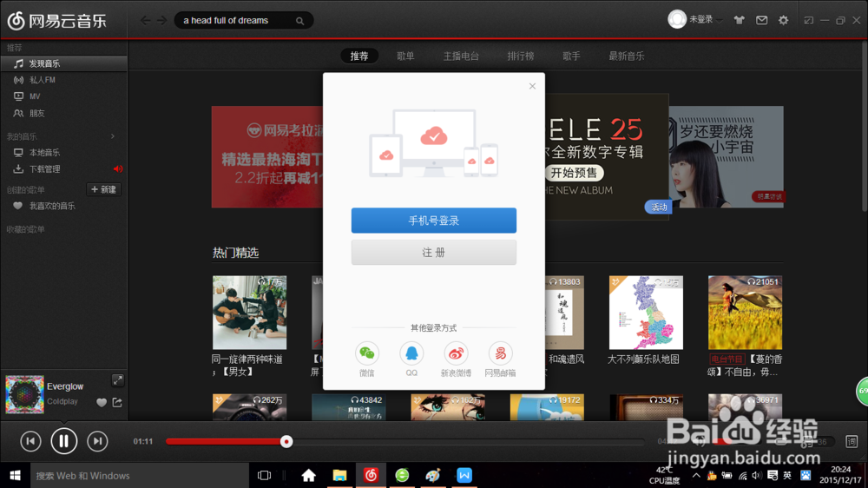Open skin shirt icon

(739, 20)
